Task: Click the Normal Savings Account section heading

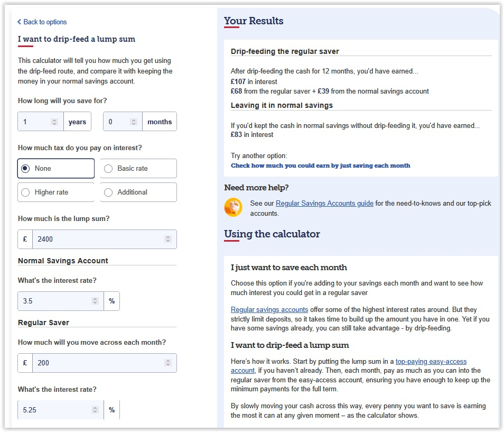Action: pos(63,261)
